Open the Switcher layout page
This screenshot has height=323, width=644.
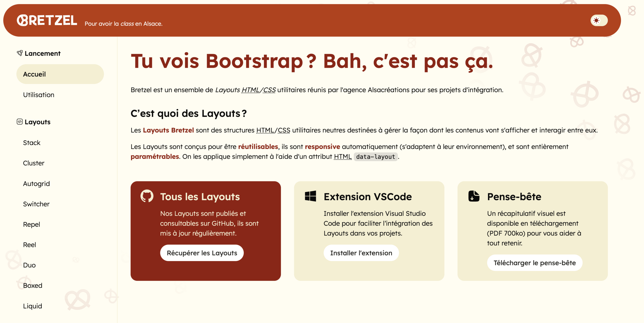pos(36,204)
